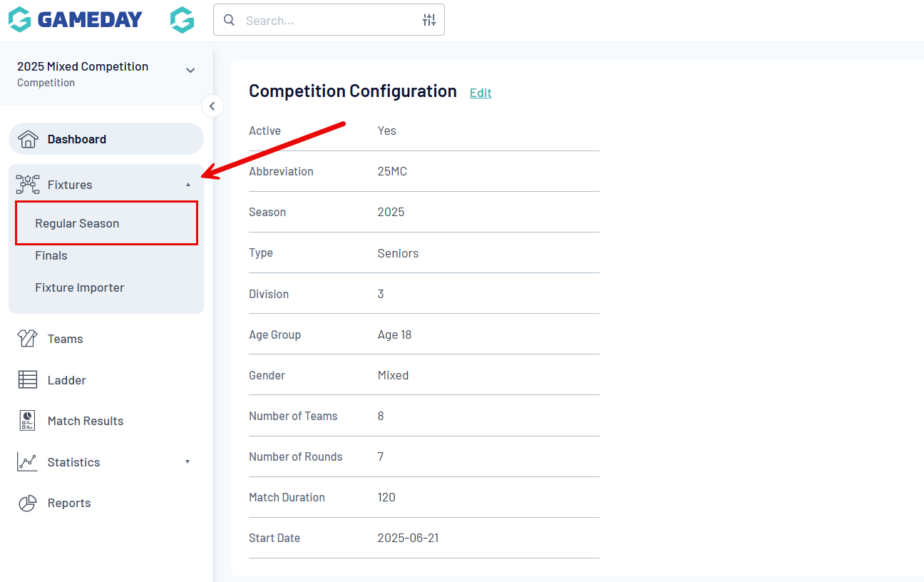Open the Fixture Importer item

[x=80, y=287]
